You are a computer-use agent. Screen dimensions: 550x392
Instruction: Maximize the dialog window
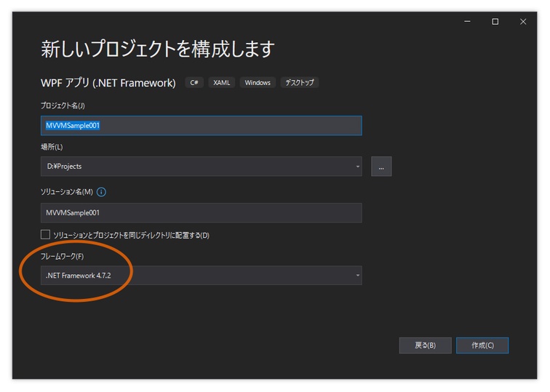[x=495, y=21]
